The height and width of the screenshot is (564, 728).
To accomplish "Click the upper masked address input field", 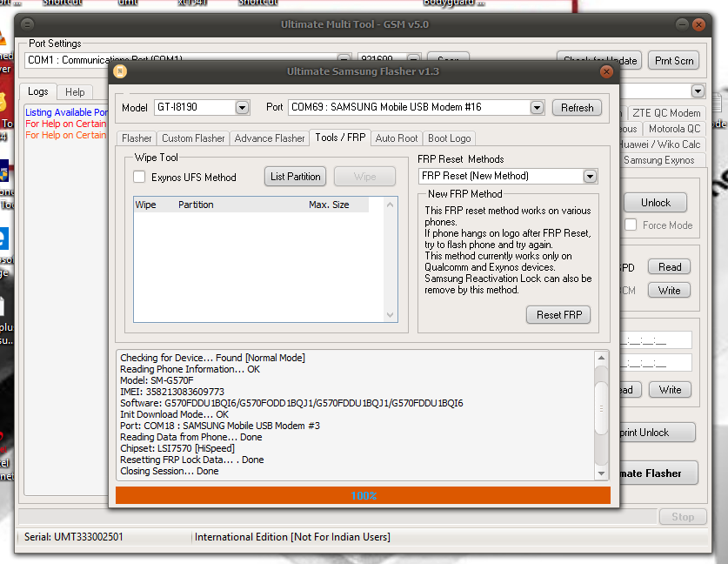I will (656, 341).
